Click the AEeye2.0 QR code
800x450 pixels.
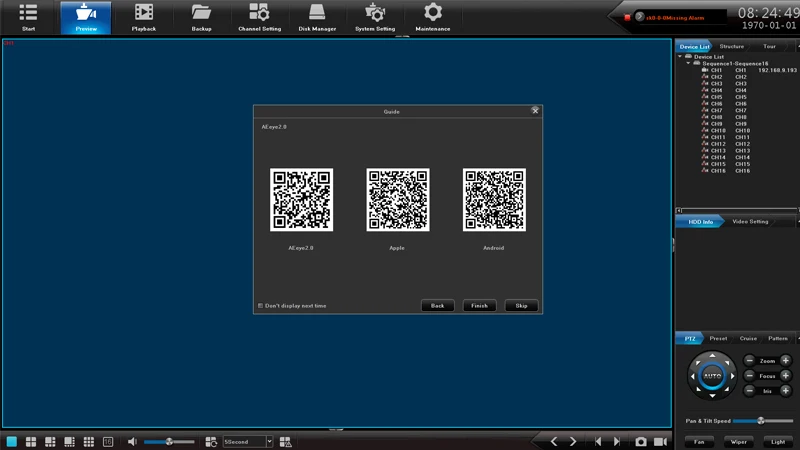coord(302,199)
